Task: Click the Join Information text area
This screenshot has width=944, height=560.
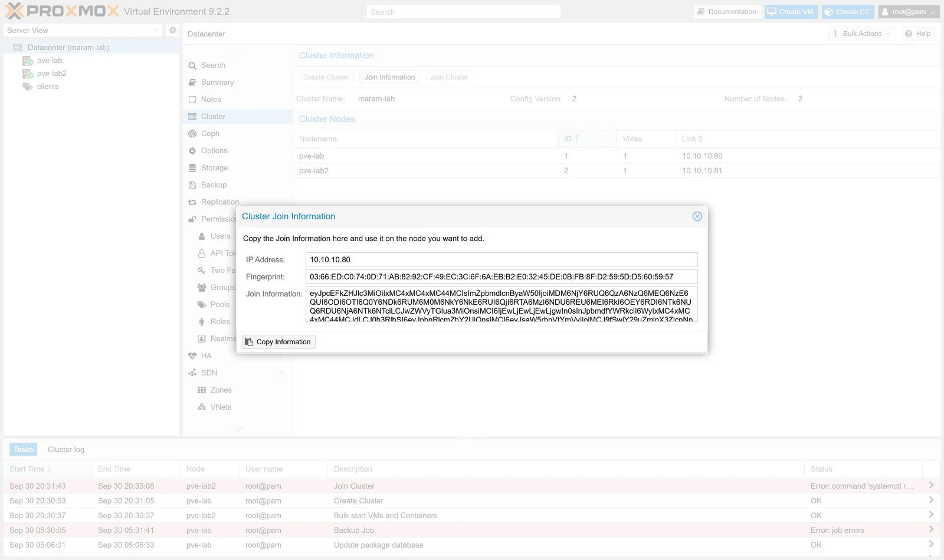Action: pos(501,304)
